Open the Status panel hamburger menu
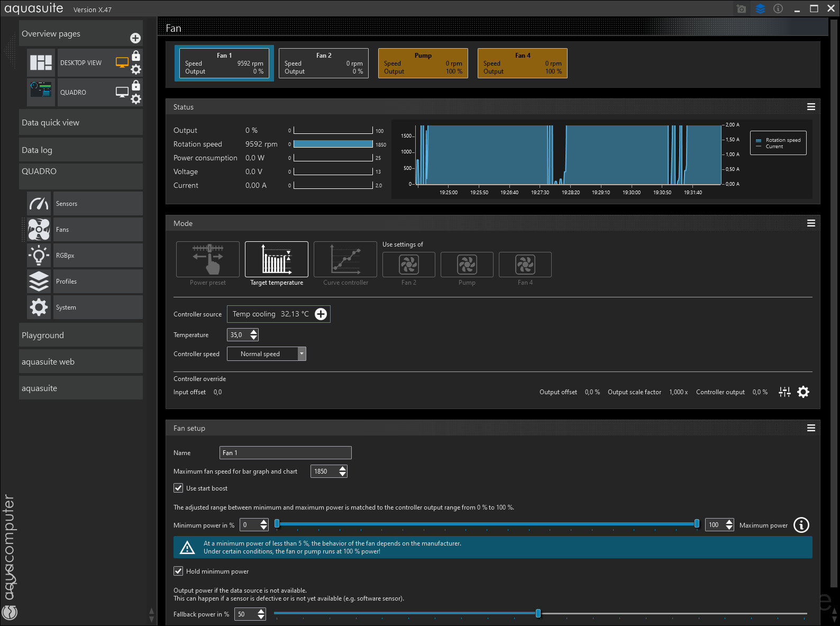840x626 pixels. pos(811,107)
